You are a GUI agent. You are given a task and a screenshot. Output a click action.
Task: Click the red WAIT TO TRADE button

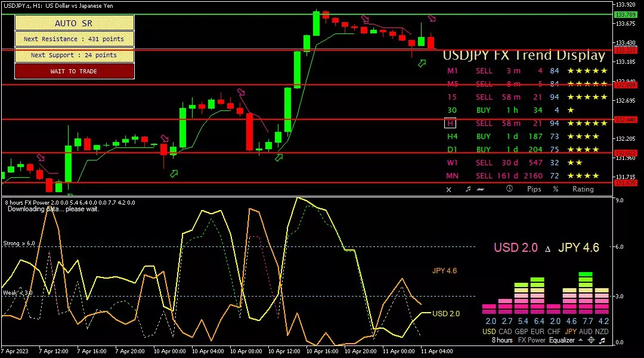coord(75,71)
